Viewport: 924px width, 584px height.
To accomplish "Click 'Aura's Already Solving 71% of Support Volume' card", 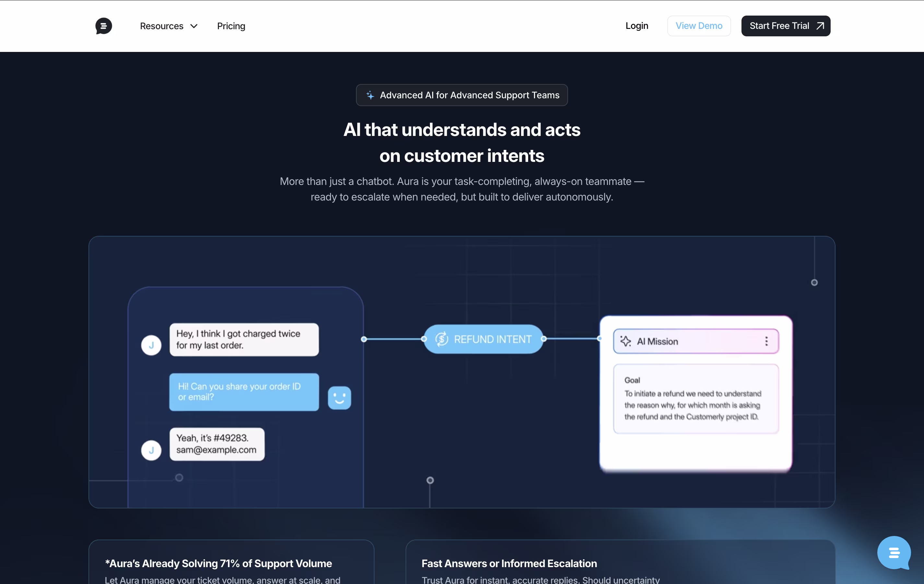I will (231, 562).
